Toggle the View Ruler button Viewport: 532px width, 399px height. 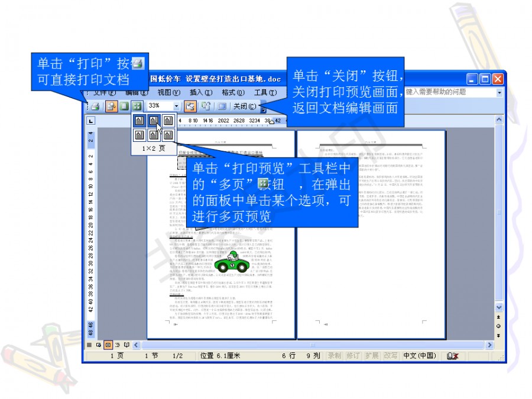pyautogui.click(x=190, y=106)
